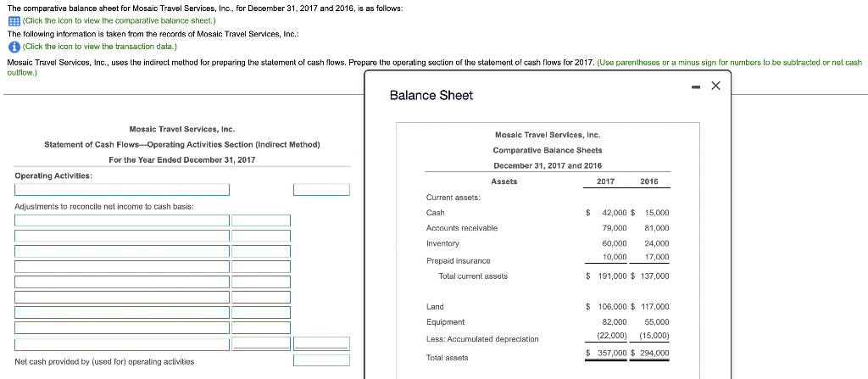Open the comparative balance sheet grid icon
Image resolution: width=868 pixels, height=379 pixels.
[x=14, y=21]
